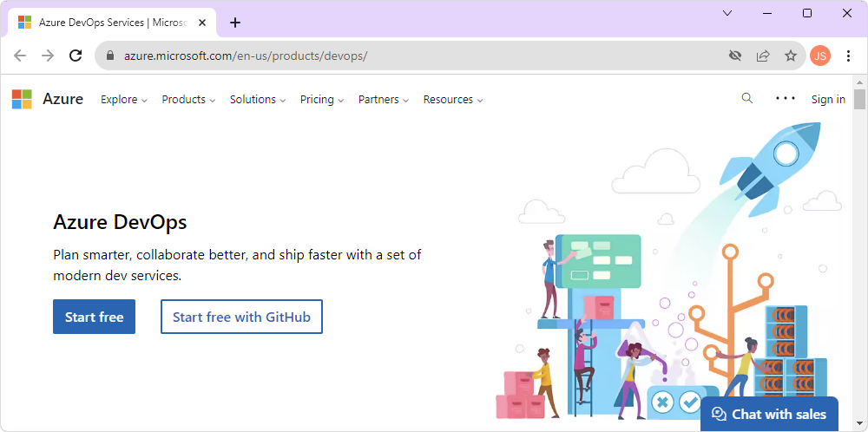Image resolution: width=868 pixels, height=432 pixels.
Task: Expand the Resources menu
Action: tap(453, 100)
